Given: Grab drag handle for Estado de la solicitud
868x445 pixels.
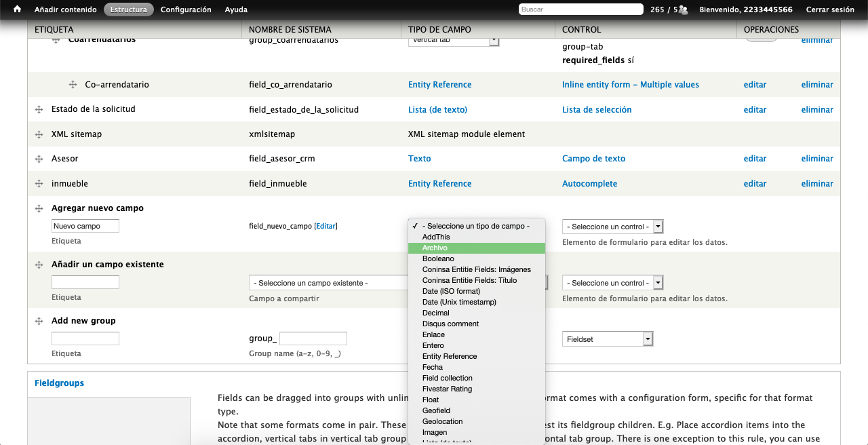Looking at the screenshot, I should (39, 109).
